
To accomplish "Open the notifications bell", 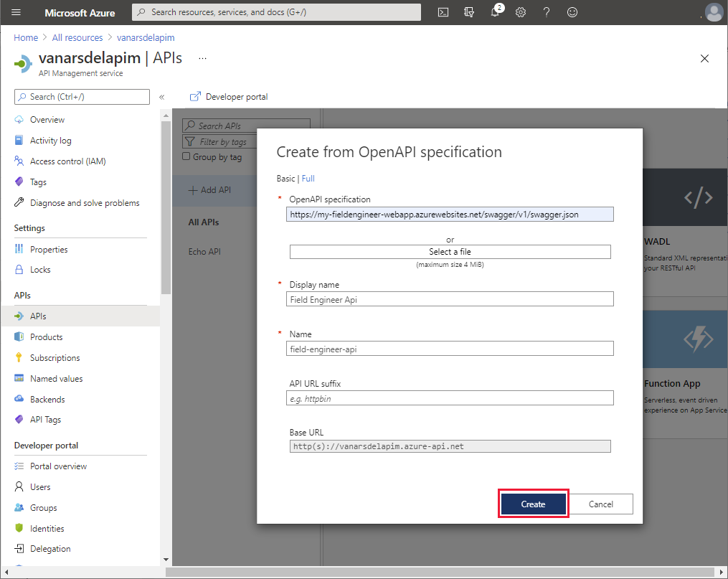I will [x=496, y=12].
